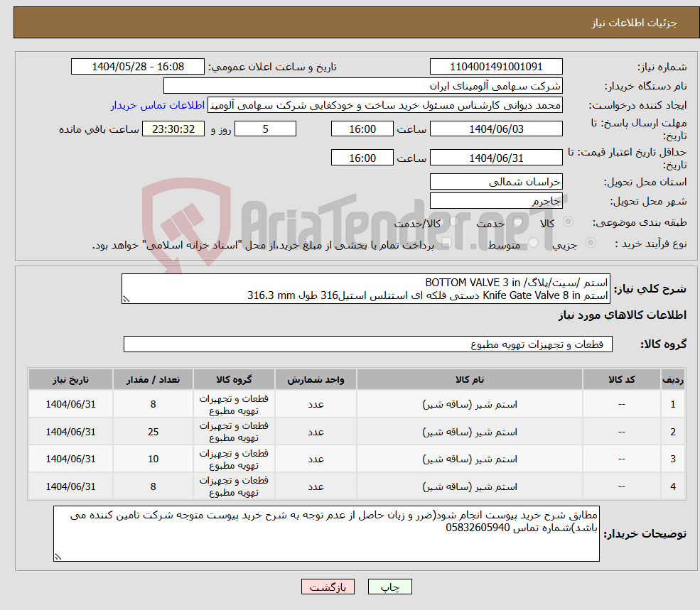700x610 pixels.
Task: Click the remaining days field showing 5
Action: click(x=265, y=129)
